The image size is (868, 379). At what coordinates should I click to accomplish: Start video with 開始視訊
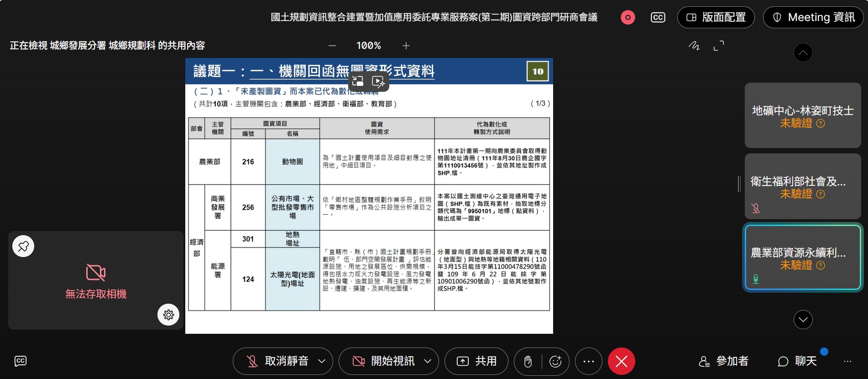coord(383,361)
